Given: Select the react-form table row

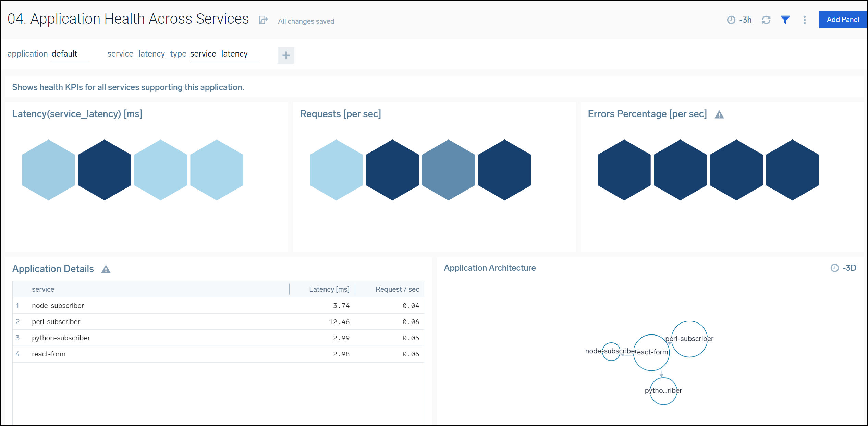Looking at the screenshot, I should click(x=219, y=354).
